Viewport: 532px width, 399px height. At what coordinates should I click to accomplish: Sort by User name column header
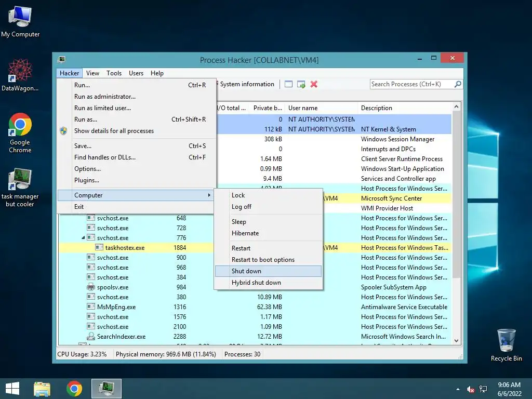point(321,108)
